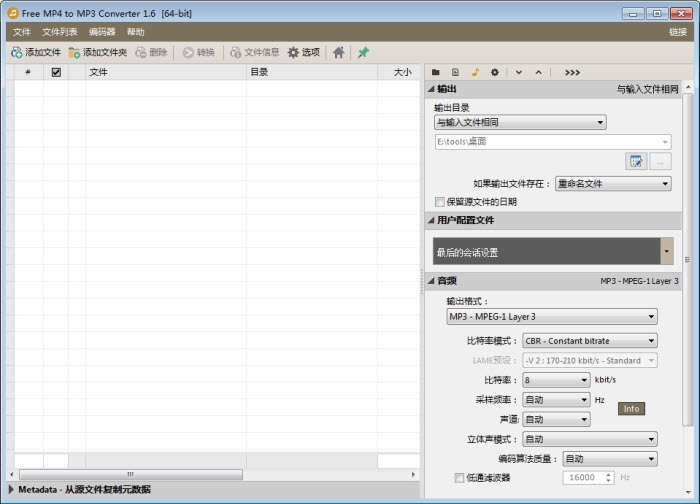Image resolution: width=700 pixels, height=504 pixels.
Task: Select the music note audio panel icon
Action: 475,72
